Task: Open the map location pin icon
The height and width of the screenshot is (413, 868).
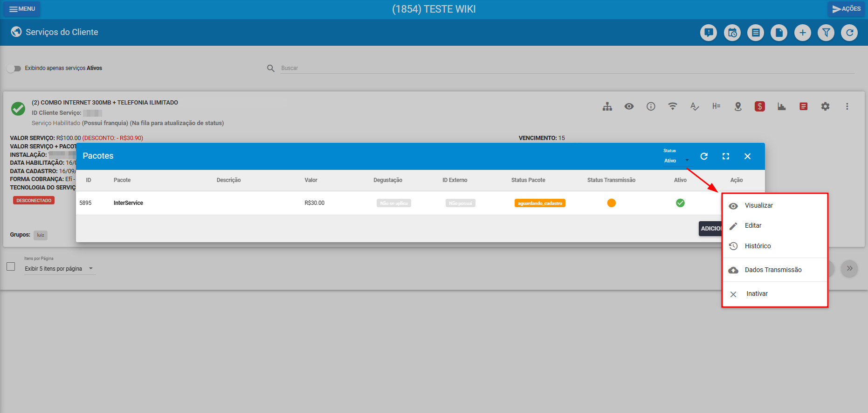Action: point(738,106)
